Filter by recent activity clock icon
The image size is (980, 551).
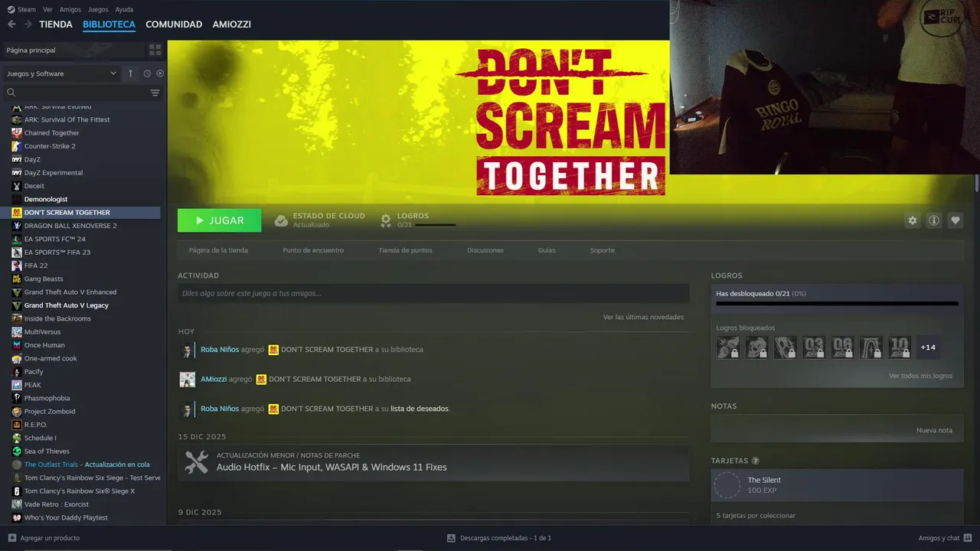click(x=147, y=73)
